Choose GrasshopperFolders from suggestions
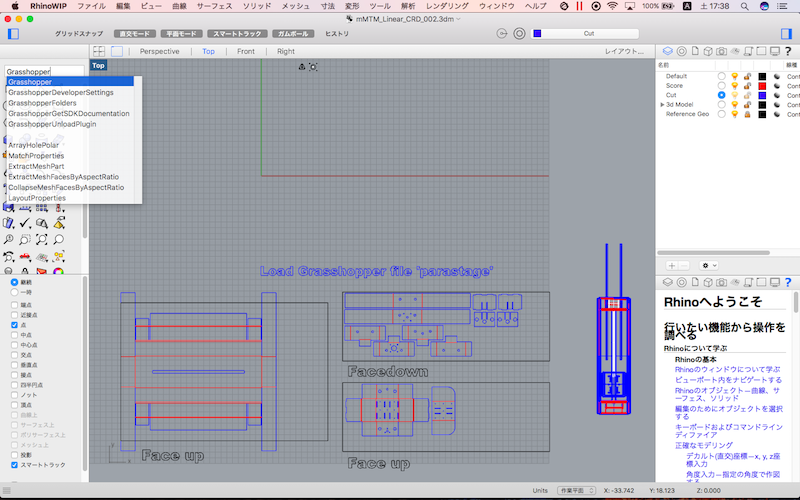800x500 pixels. 42,103
